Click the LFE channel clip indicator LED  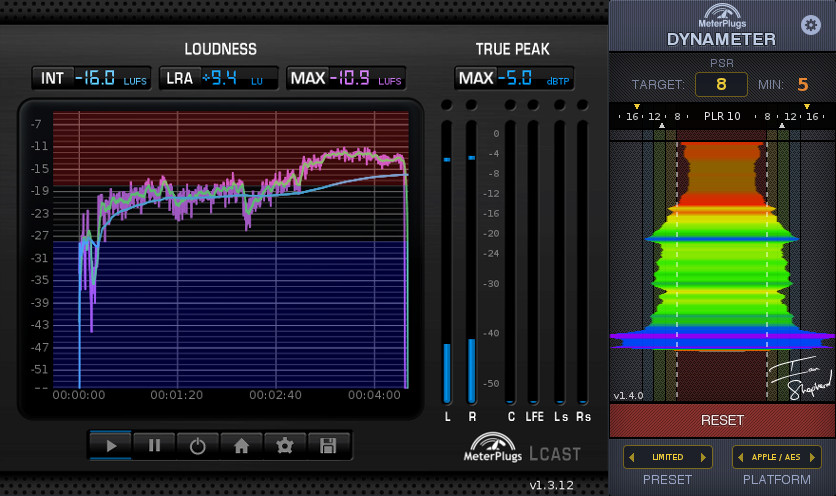(x=533, y=105)
